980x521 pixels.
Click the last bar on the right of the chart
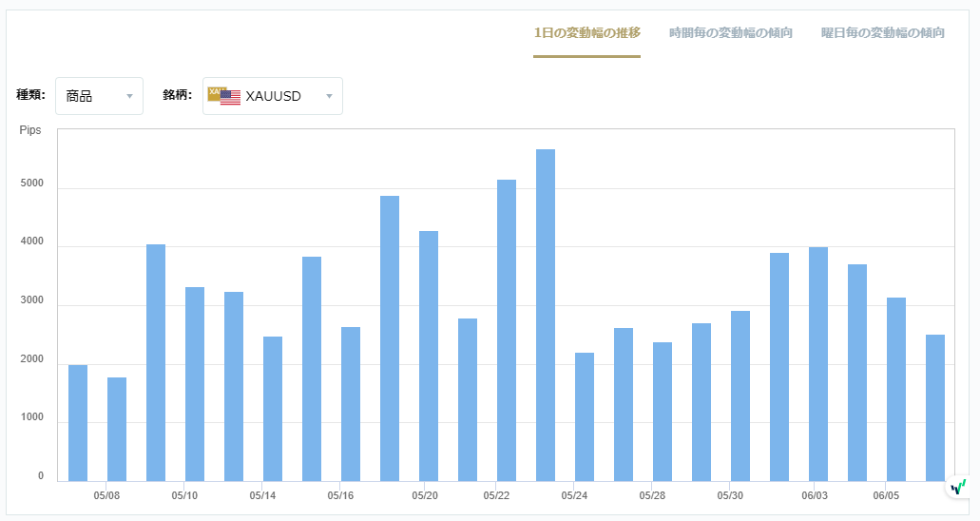coord(935,408)
